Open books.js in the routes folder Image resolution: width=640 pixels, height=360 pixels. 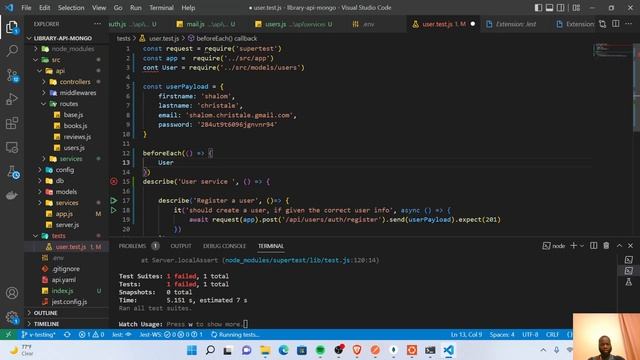coord(75,126)
